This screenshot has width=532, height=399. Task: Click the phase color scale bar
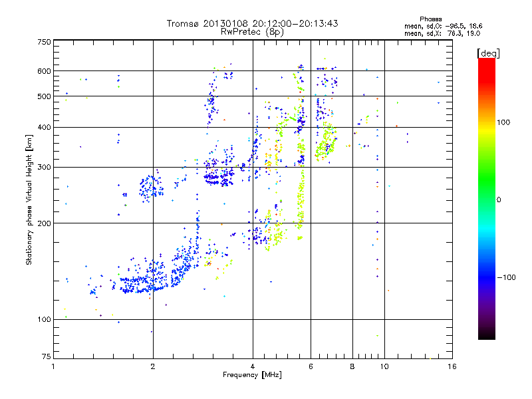point(487,198)
